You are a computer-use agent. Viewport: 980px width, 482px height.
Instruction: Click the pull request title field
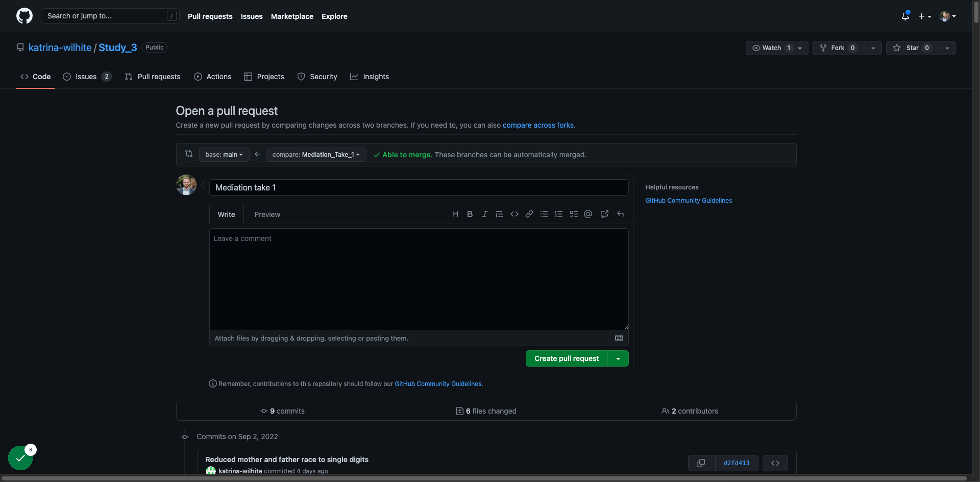click(x=419, y=187)
